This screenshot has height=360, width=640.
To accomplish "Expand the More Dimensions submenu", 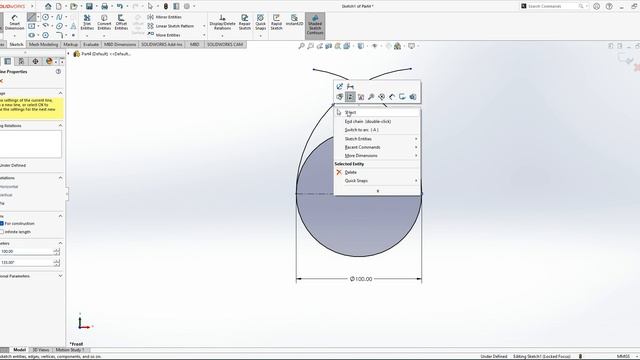I will click(377, 156).
